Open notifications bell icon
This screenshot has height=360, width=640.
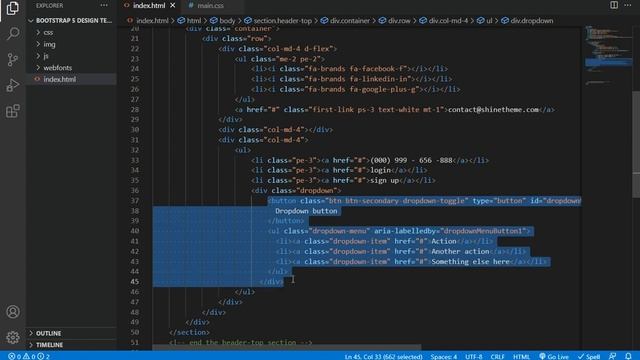[x=628, y=356]
